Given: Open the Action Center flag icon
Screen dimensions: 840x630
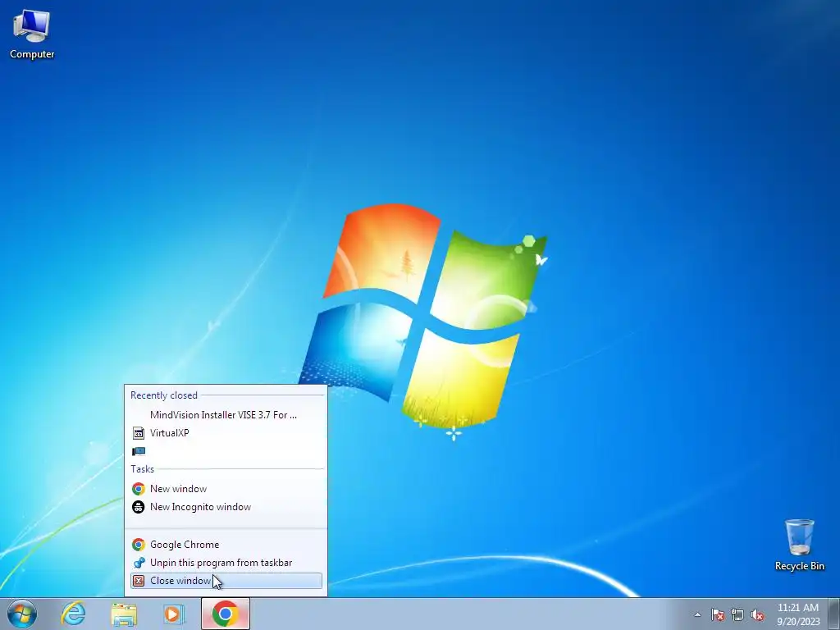Looking at the screenshot, I should (x=718, y=614).
